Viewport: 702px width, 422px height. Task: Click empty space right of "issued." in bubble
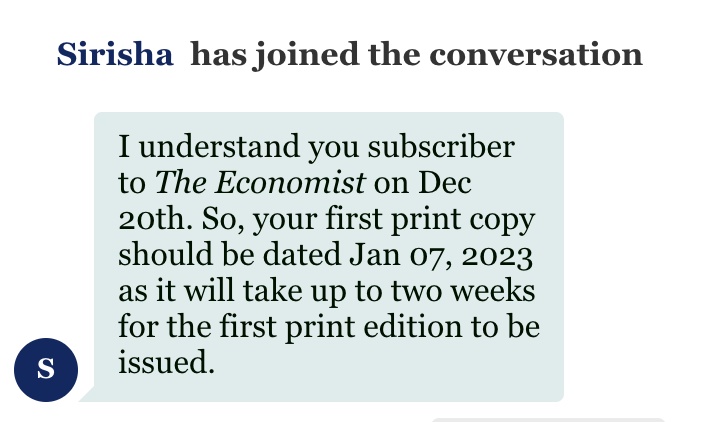(x=380, y=363)
